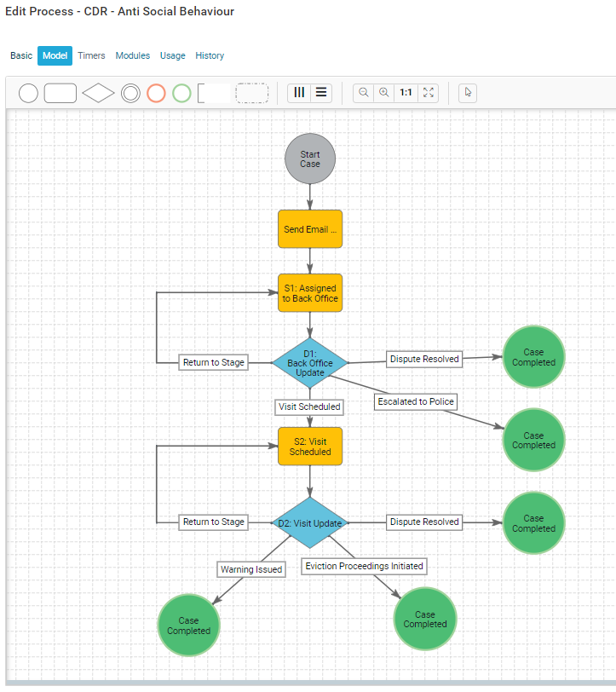This screenshot has height=692, width=616.
Task: Select the circle start event shape
Action: point(28,93)
